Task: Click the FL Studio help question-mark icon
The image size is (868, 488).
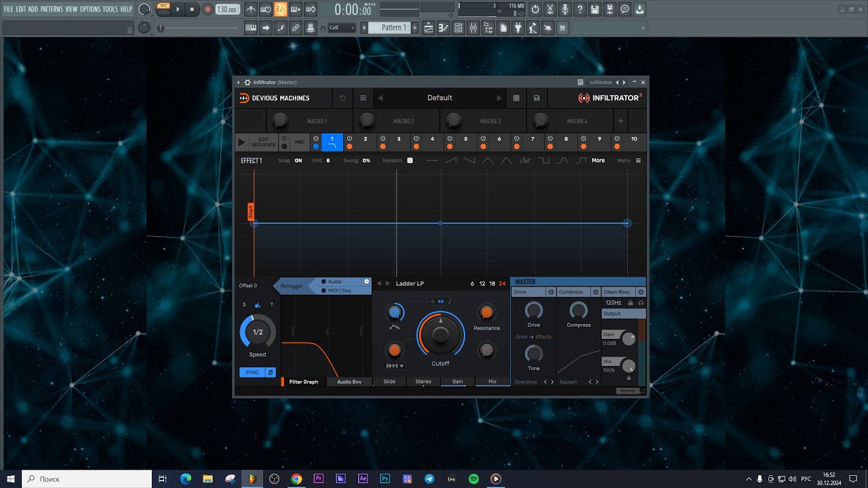Action: click(x=580, y=9)
